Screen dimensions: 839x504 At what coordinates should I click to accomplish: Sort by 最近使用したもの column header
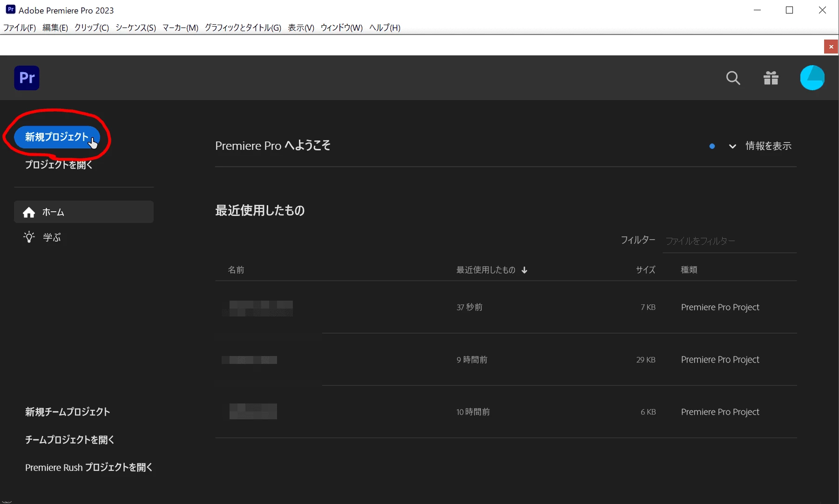pos(486,270)
